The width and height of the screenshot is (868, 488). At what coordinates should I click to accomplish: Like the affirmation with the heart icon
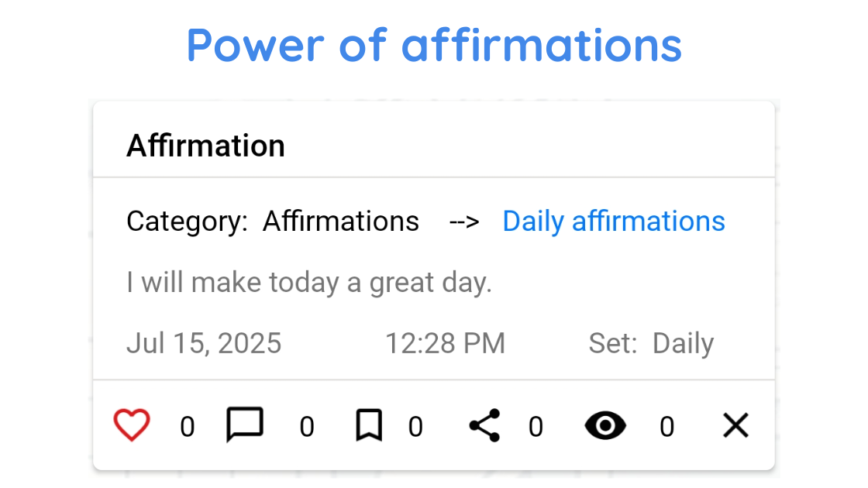coord(132,425)
